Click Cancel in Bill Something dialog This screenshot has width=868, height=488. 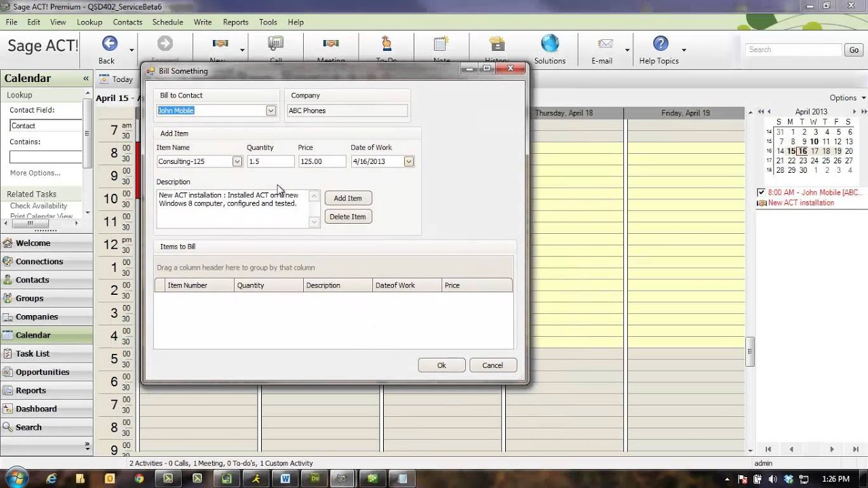pyautogui.click(x=493, y=365)
